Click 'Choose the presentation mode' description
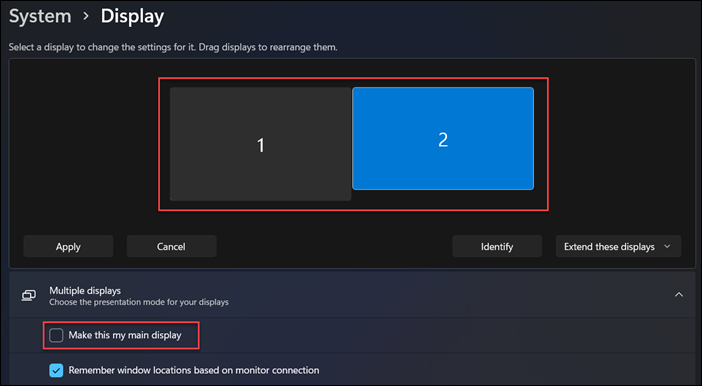Image resolution: width=702 pixels, height=386 pixels. coord(139,302)
